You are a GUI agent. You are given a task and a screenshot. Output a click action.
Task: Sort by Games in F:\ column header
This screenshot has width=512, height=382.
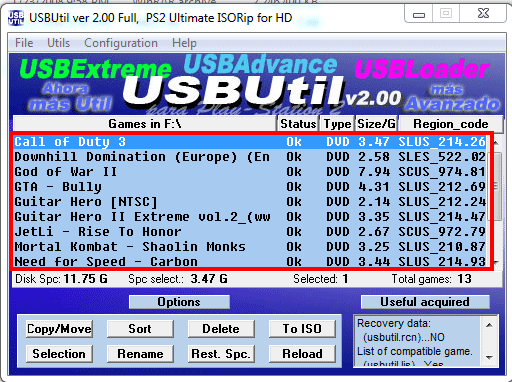point(145,124)
